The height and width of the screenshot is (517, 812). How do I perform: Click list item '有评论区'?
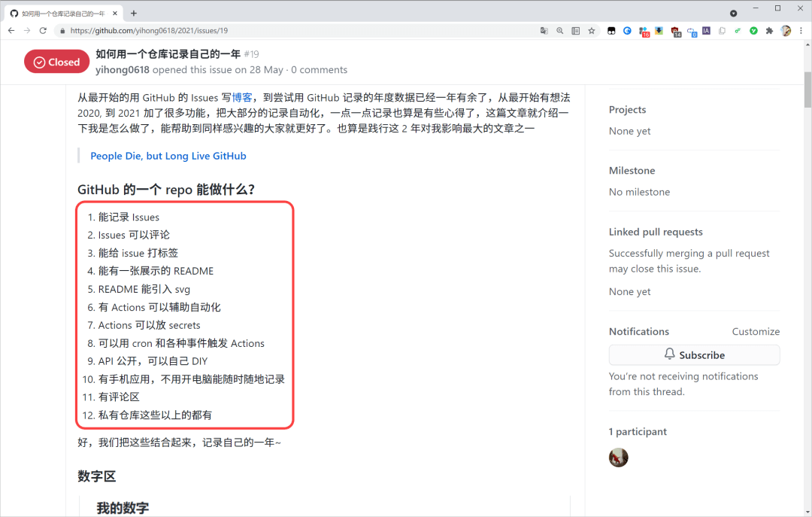click(119, 397)
